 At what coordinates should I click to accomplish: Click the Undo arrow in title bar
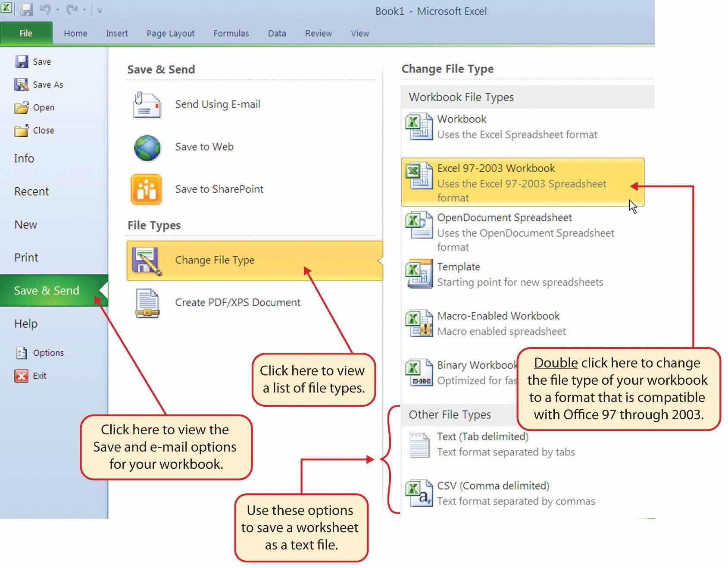point(45,9)
